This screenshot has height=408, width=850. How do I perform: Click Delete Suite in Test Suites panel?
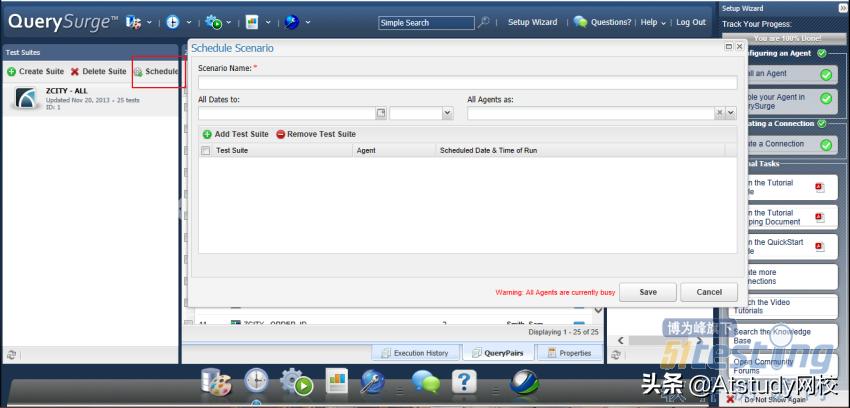99,72
